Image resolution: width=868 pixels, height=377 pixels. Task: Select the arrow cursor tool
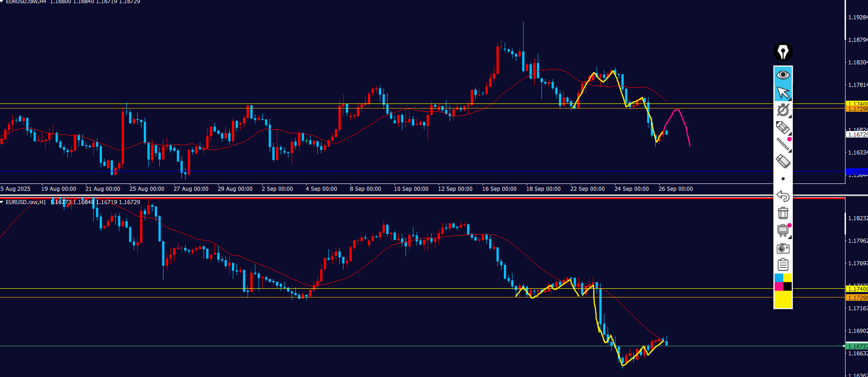[783, 92]
